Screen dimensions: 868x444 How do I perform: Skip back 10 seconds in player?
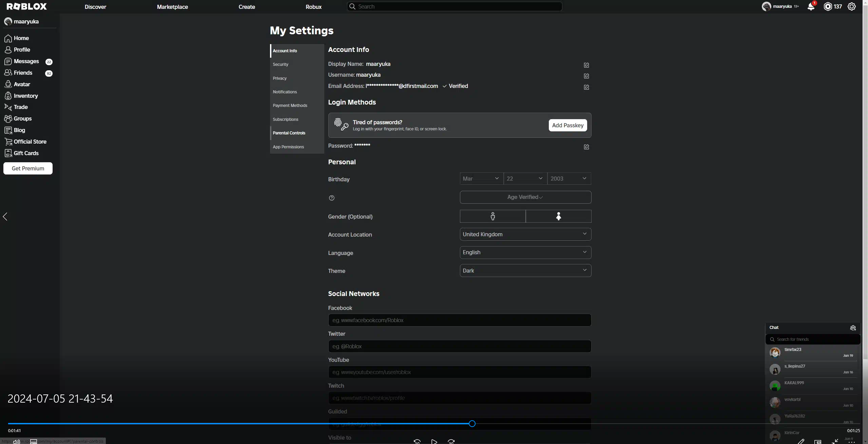(417, 442)
